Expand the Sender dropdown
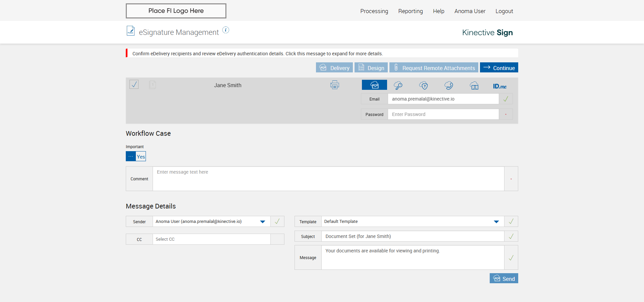 (x=263, y=222)
